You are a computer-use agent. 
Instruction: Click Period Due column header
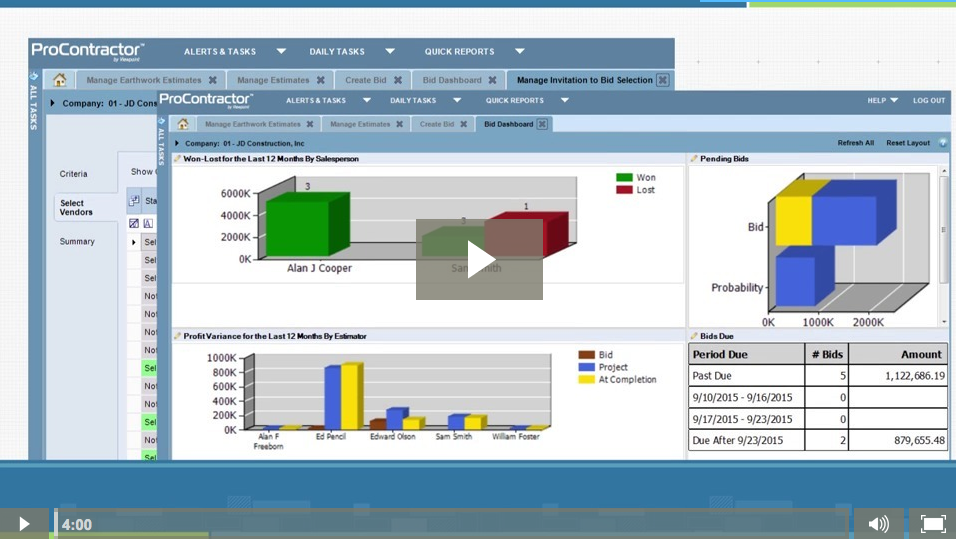(746, 354)
